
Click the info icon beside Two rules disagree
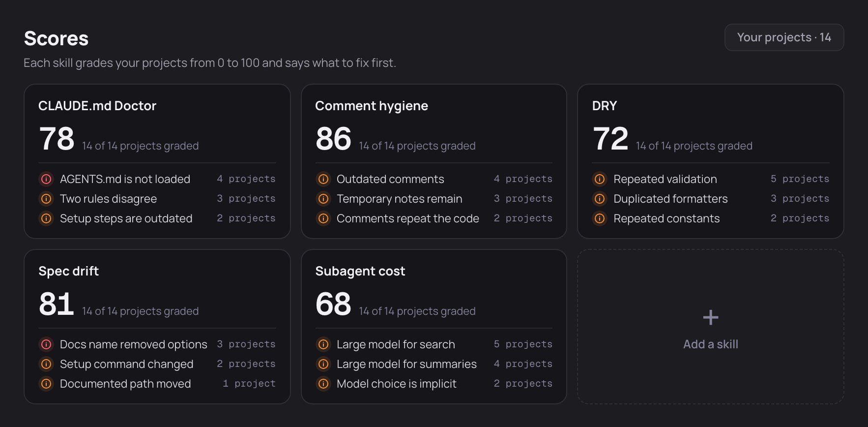(x=46, y=199)
